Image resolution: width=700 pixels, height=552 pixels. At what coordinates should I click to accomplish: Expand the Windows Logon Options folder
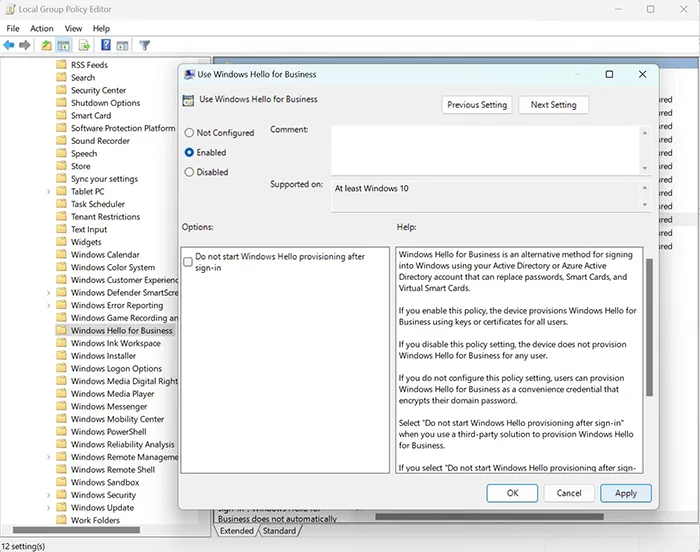point(49,369)
